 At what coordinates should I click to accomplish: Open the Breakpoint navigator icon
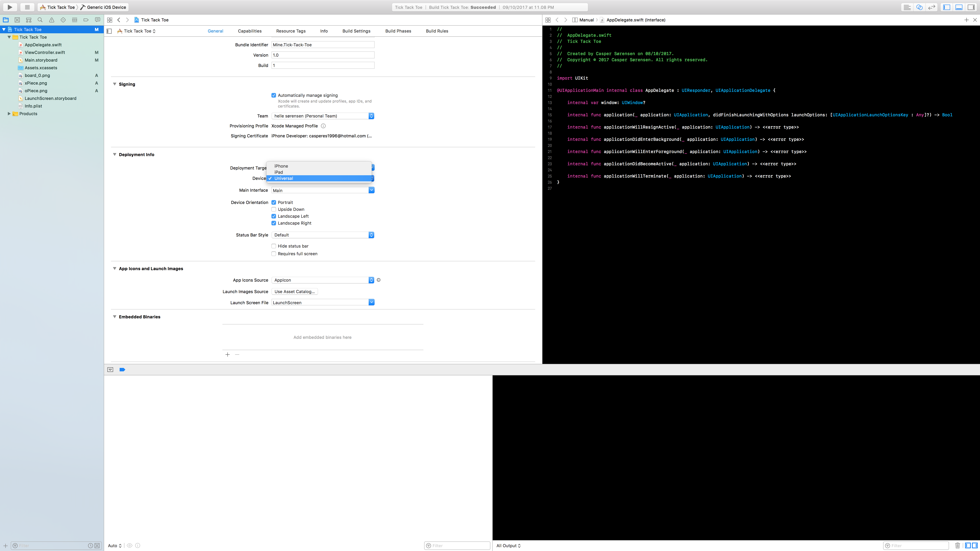86,20
